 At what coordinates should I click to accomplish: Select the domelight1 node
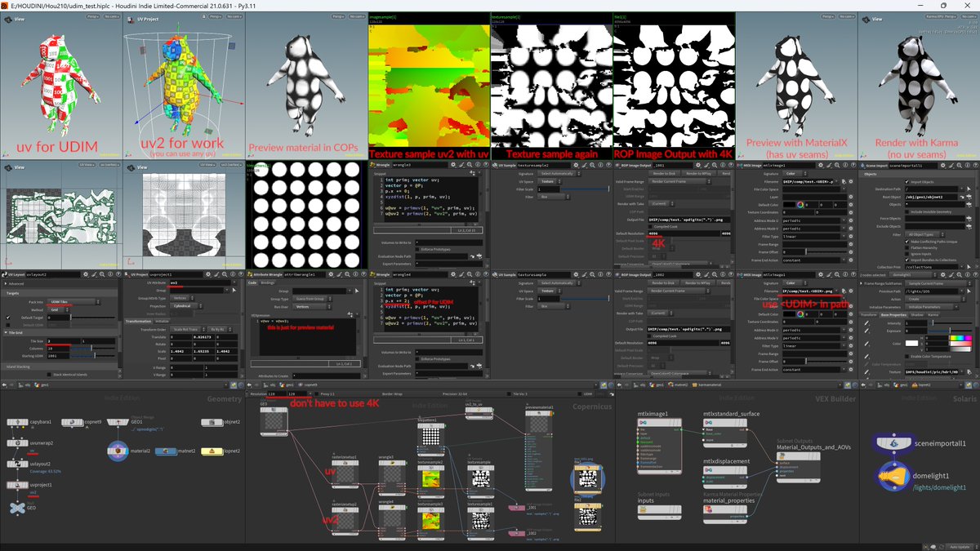[893, 477]
